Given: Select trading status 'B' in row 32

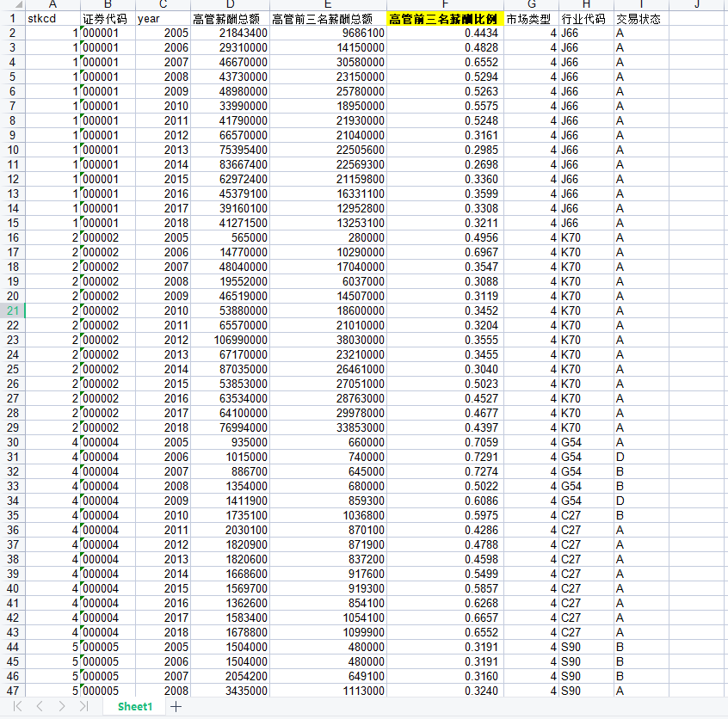Looking at the screenshot, I should pos(641,471).
